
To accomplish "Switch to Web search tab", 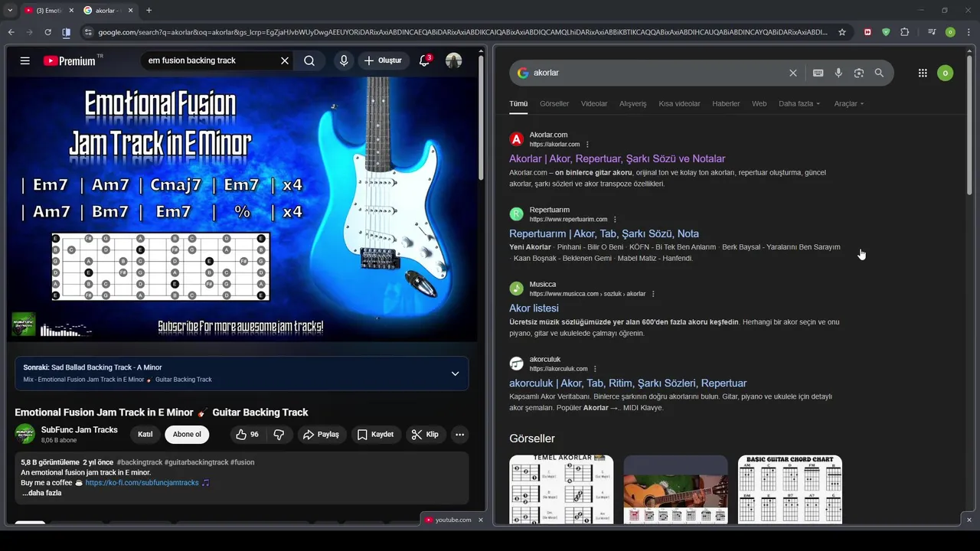I will 759,103.
